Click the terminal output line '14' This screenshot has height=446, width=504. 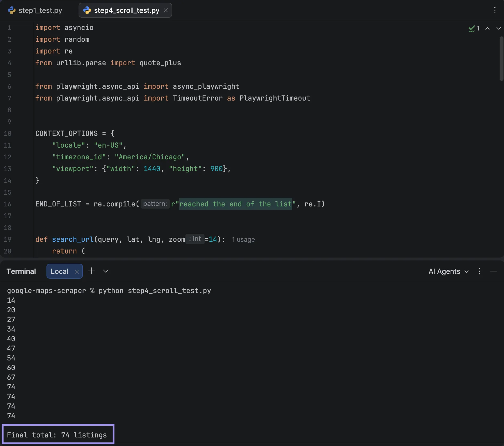[x=11, y=300]
